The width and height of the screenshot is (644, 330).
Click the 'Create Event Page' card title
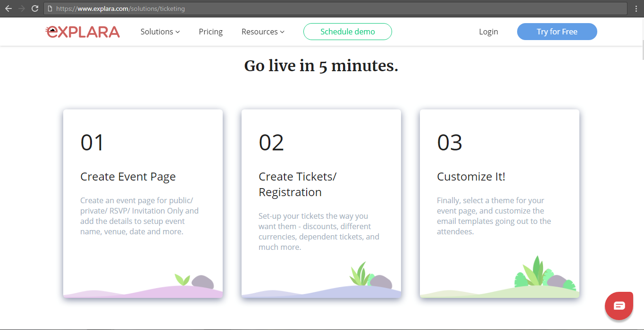coord(128,177)
